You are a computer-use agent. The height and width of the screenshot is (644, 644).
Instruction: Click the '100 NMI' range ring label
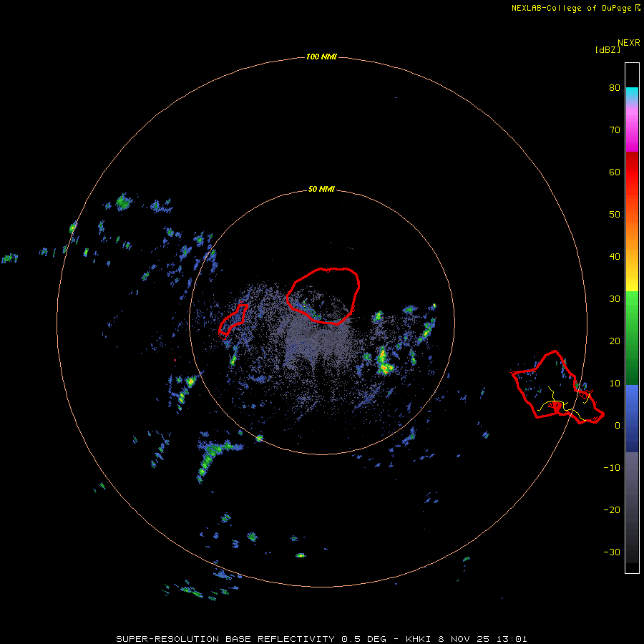[321, 57]
